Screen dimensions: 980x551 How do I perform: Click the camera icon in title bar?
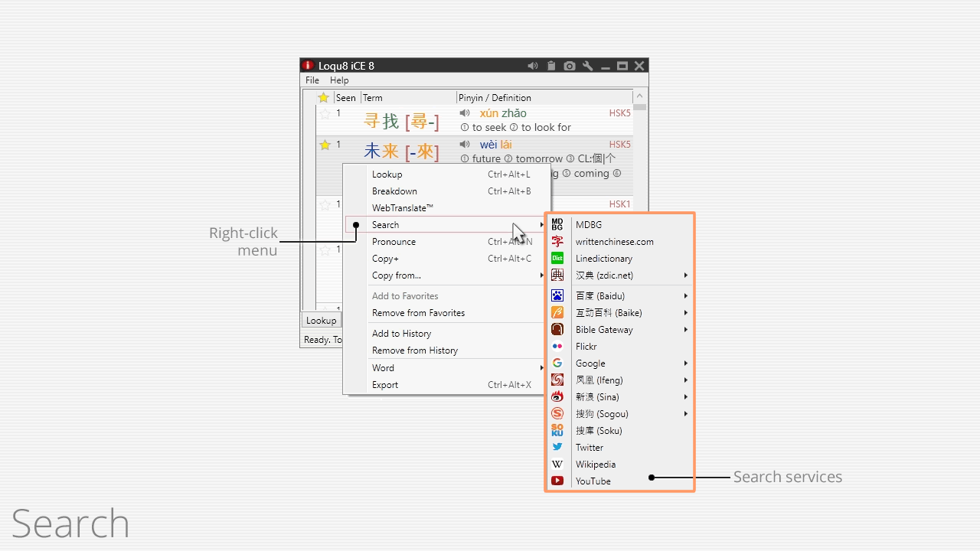click(570, 66)
